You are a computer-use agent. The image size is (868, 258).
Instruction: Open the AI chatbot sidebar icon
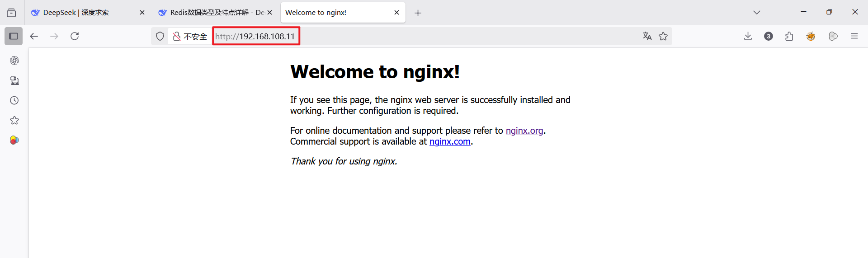coord(14,61)
